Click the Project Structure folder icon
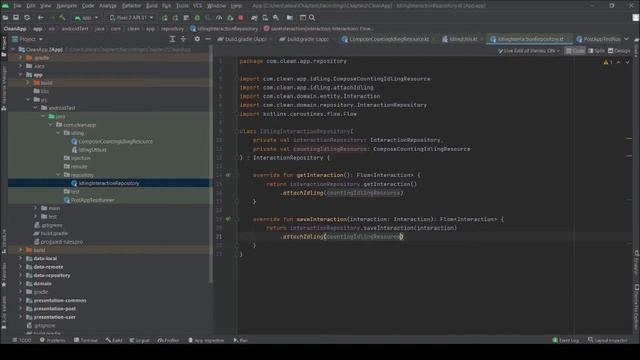This screenshot has width=640, height=360. pyautogui.click(x=289, y=18)
